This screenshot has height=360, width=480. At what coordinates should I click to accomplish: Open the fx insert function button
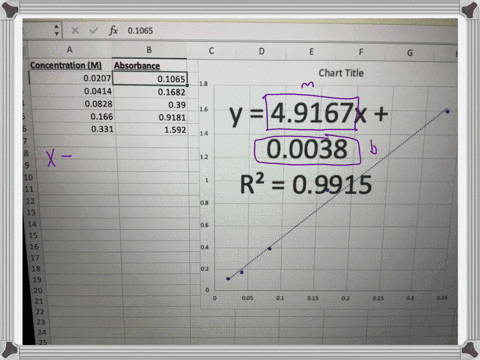(x=113, y=31)
